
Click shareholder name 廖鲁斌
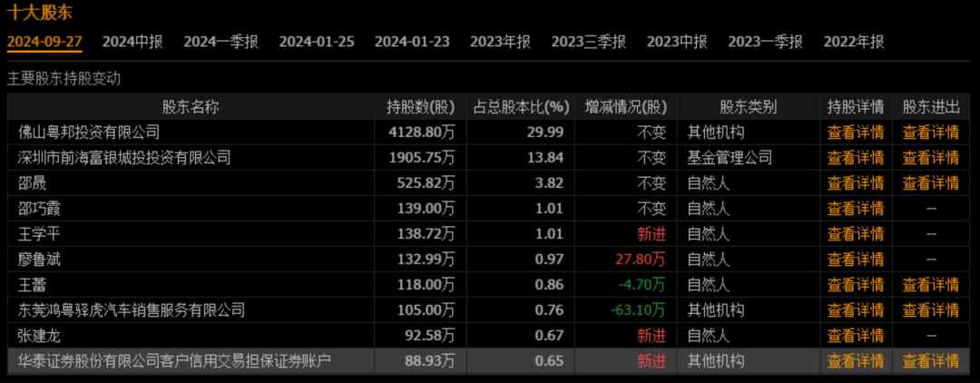(39, 260)
